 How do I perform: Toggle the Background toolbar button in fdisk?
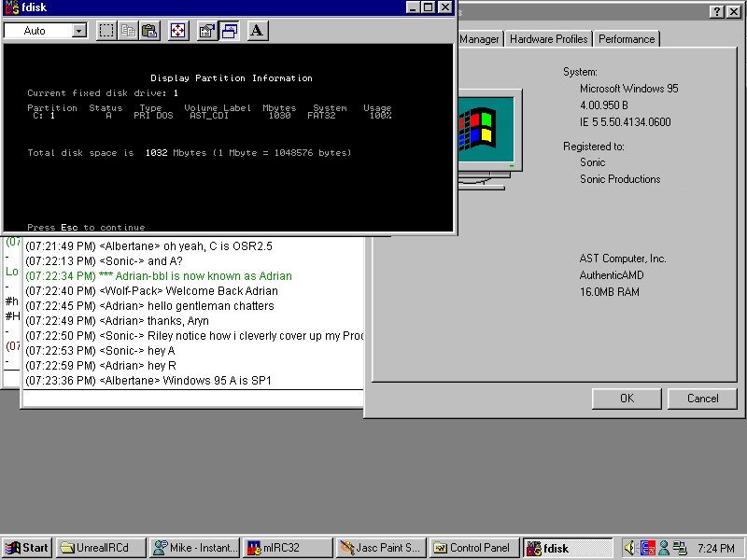pyautogui.click(x=229, y=31)
